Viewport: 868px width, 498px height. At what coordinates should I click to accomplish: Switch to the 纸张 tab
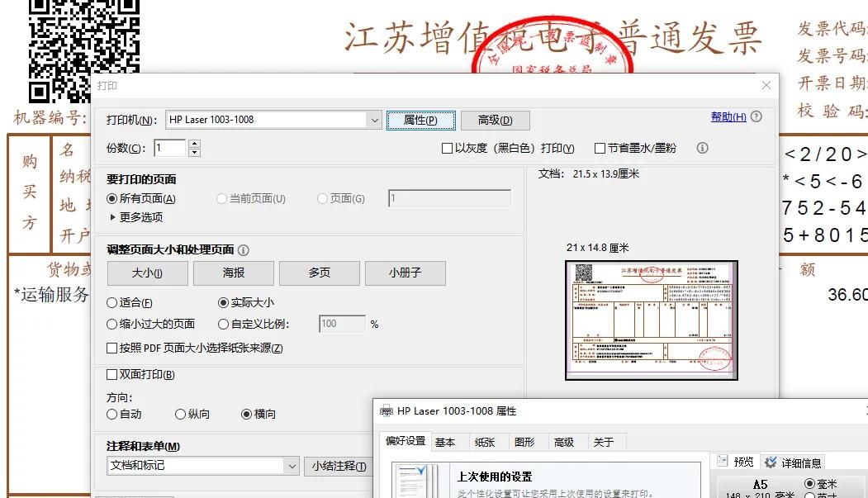coord(486,442)
